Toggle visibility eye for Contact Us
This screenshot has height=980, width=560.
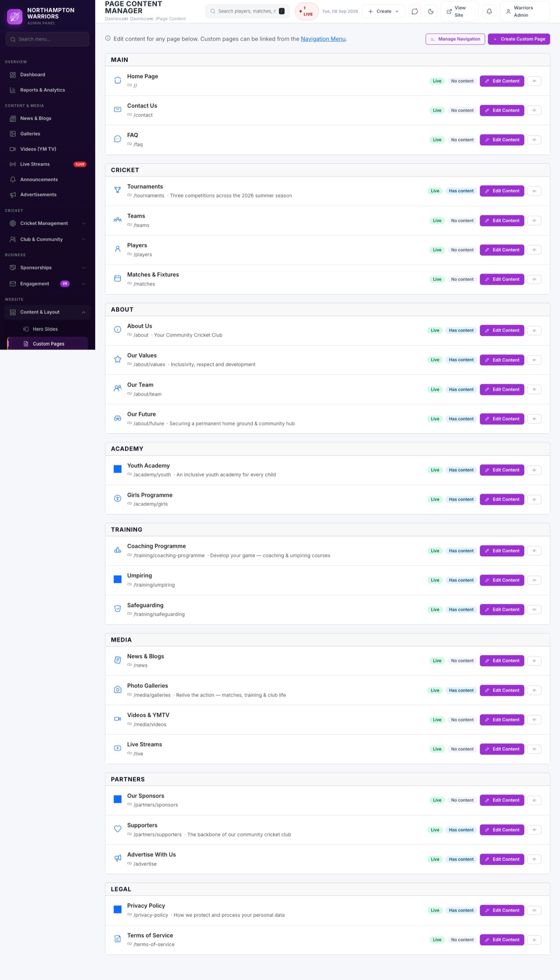point(534,110)
